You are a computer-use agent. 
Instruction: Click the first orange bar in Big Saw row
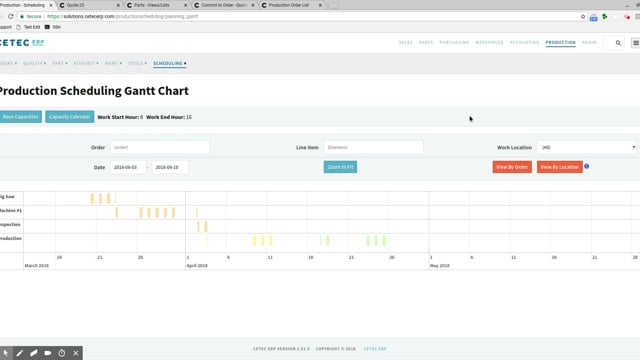(92, 199)
